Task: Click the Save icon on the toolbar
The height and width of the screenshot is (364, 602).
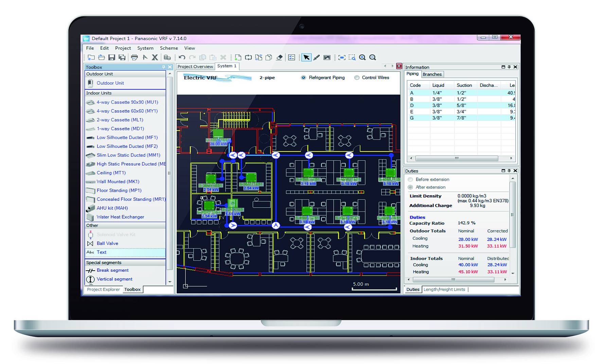Action: click(x=112, y=58)
